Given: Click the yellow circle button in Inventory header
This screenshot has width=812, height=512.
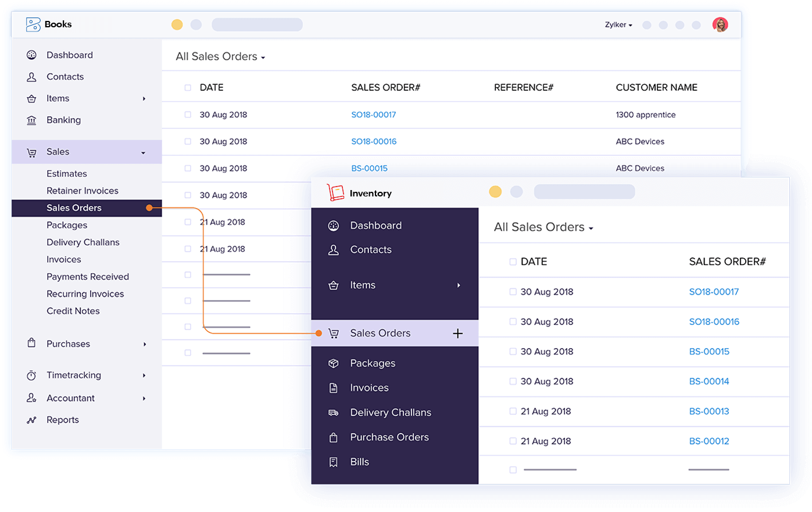Looking at the screenshot, I should tap(495, 192).
